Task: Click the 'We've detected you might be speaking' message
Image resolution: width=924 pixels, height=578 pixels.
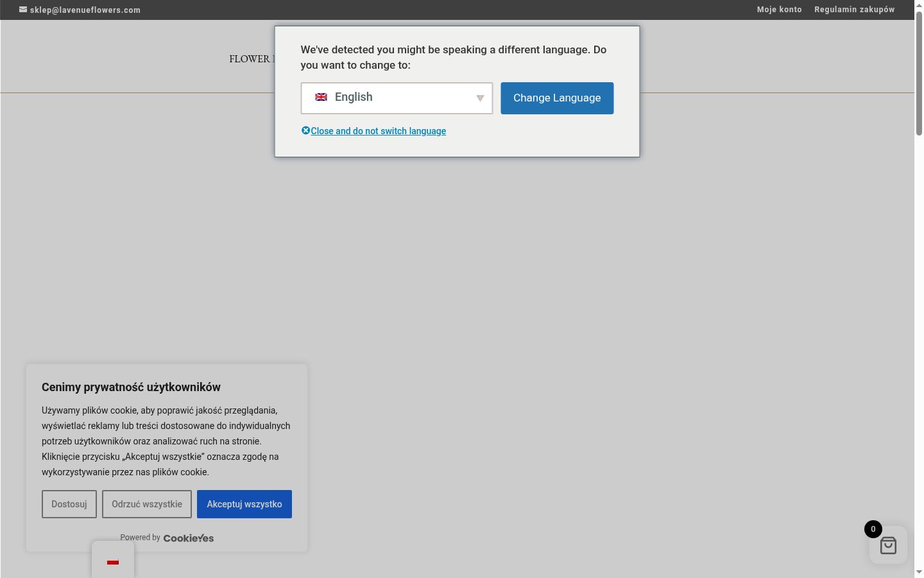Action: (454, 57)
